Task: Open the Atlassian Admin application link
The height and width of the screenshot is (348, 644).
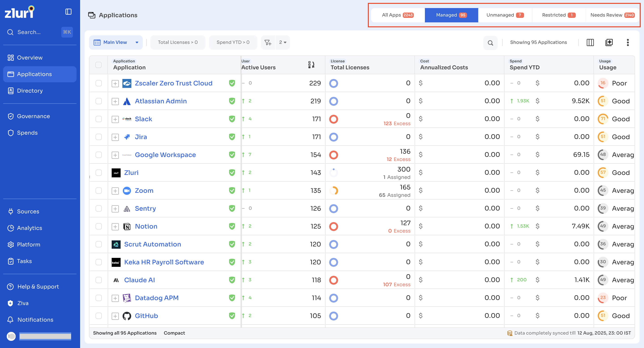Action: coord(161,101)
